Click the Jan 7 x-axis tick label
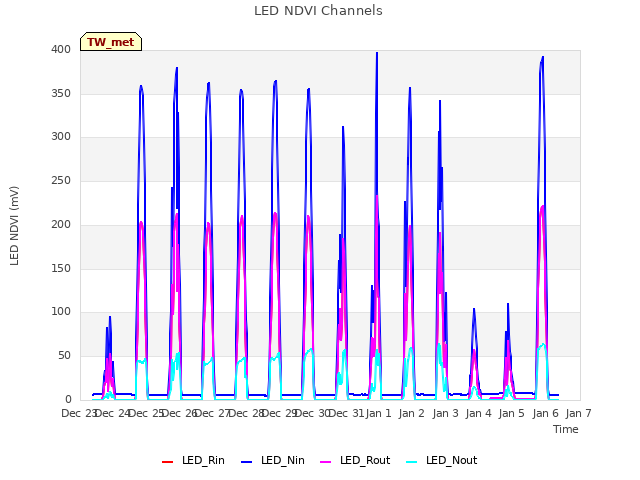Viewport: 640px width, 480px height. (x=578, y=413)
